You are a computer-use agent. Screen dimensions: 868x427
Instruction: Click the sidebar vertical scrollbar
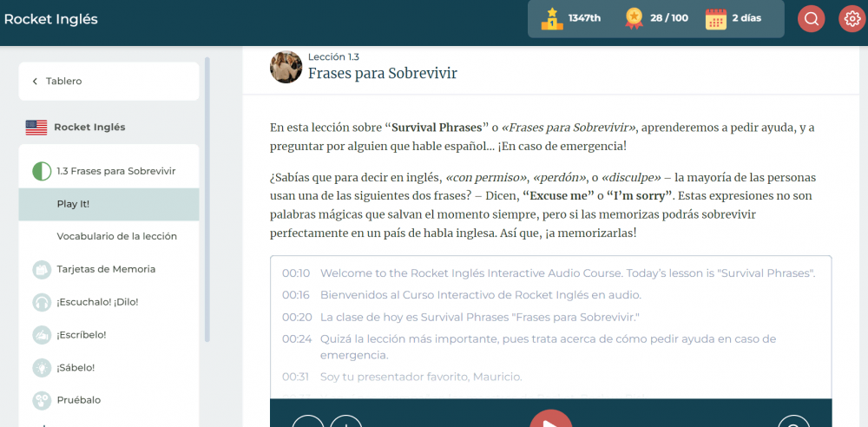coord(207,200)
